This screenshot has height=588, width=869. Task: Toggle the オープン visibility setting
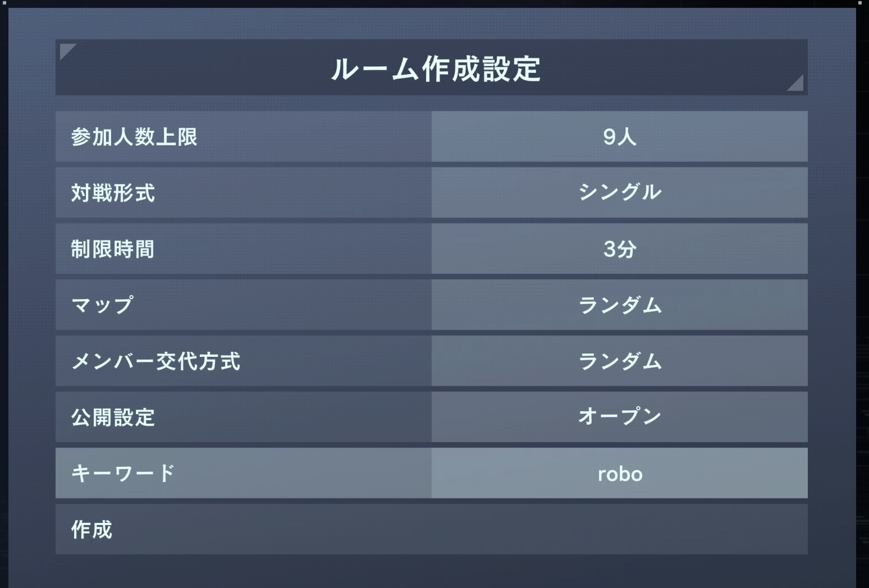(x=619, y=417)
